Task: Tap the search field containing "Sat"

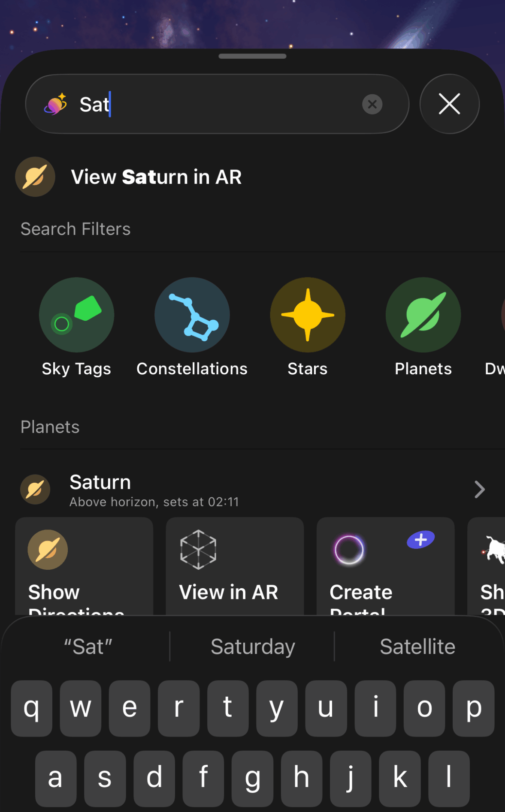Action: click(217, 104)
